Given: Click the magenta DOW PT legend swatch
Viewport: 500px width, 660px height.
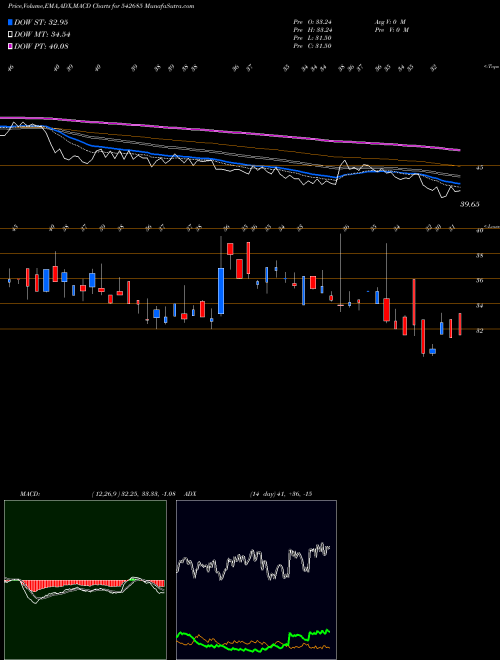Looking at the screenshot, I should click(x=10, y=46).
